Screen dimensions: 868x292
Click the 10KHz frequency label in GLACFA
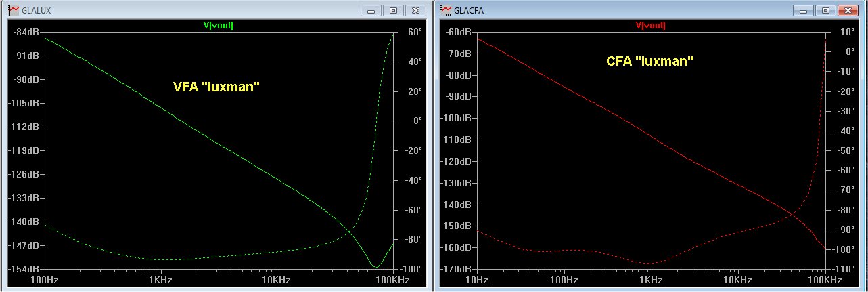point(737,280)
